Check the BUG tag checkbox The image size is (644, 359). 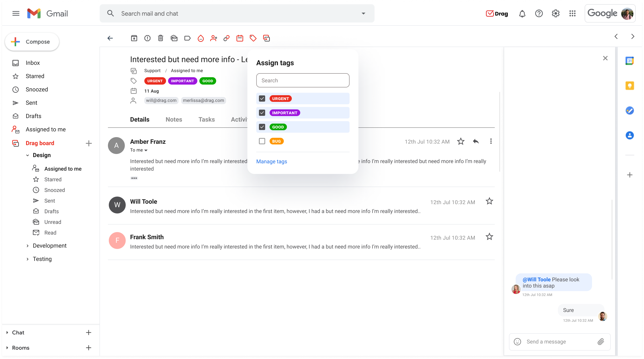click(262, 141)
